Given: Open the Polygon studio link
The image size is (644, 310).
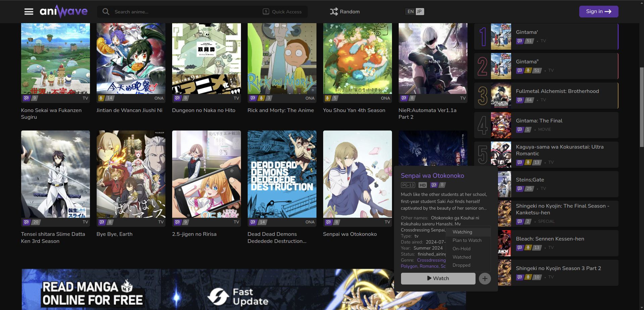Looking at the screenshot, I should tap(409, 266).
